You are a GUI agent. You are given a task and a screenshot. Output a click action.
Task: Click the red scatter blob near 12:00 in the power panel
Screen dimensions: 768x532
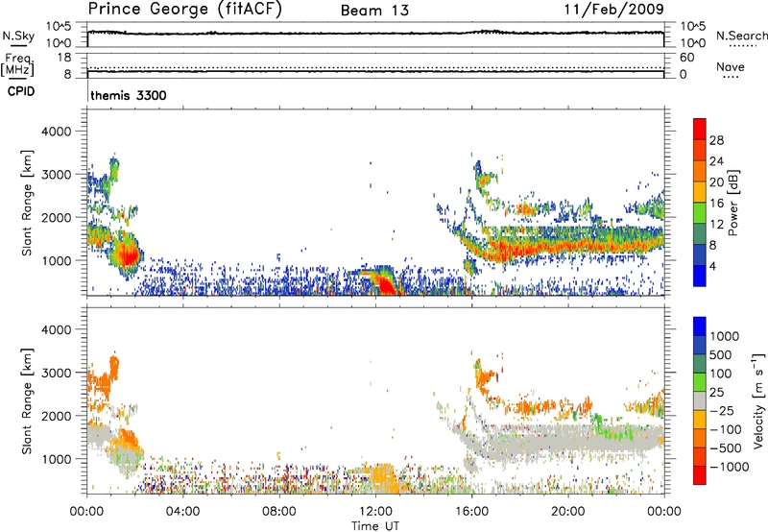click(x=388, y=284)
